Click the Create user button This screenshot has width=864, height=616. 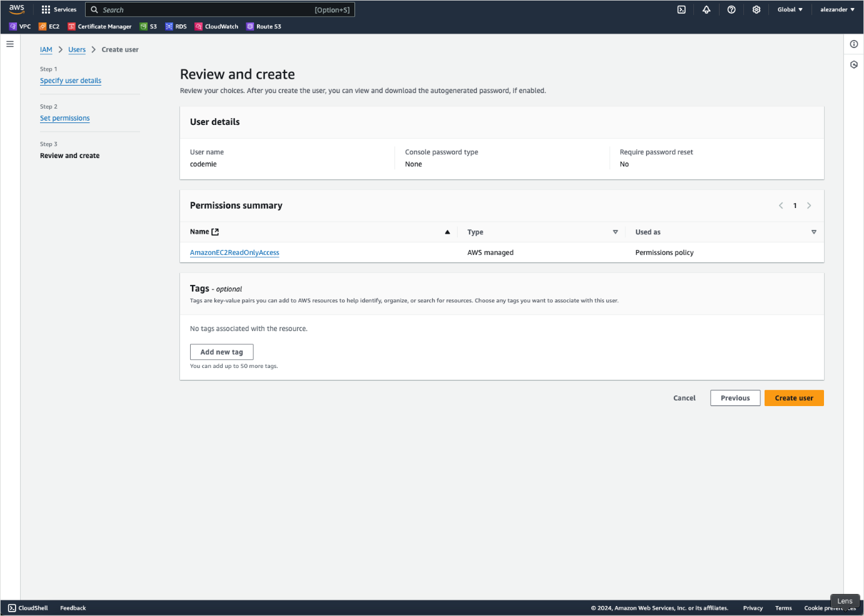pos(794,398)
